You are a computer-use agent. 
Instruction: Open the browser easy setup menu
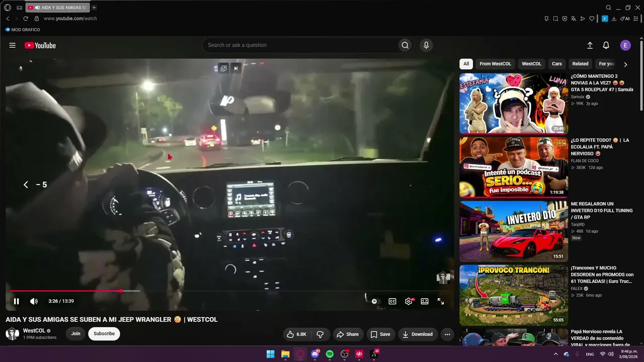(636, 19)
